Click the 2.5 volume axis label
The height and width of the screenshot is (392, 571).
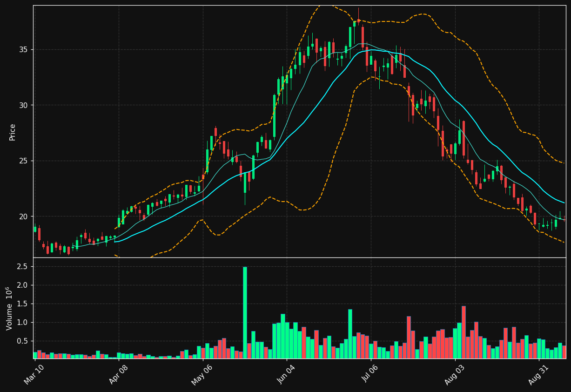click(x=23, y=267)
